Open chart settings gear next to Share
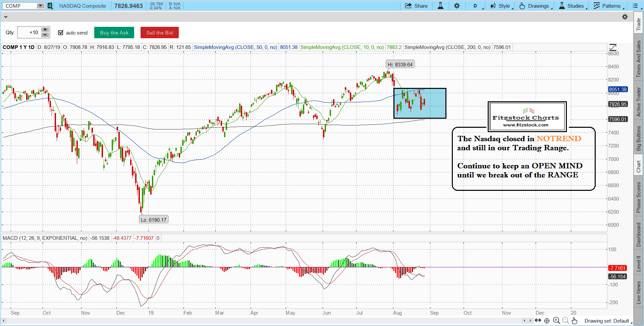Viewport: 644px width, 326px height. click(x=457, y=6)
